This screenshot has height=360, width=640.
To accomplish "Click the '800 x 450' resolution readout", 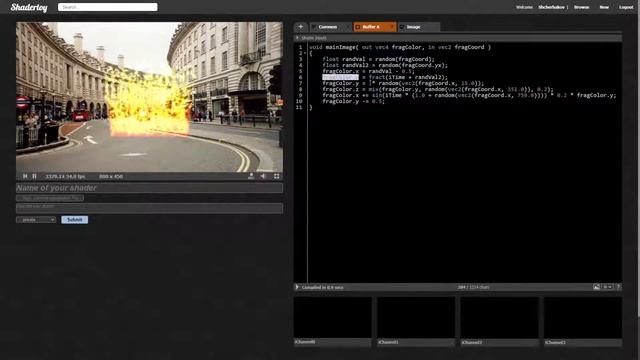I will [x=111, y=176].
